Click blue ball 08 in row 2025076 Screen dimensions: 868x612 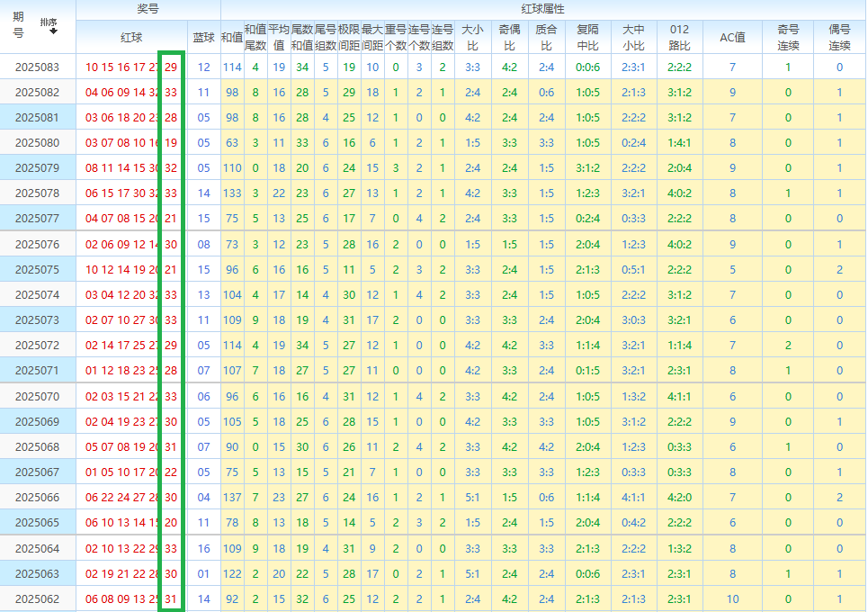pyautogui.click(x=203, y=244)
